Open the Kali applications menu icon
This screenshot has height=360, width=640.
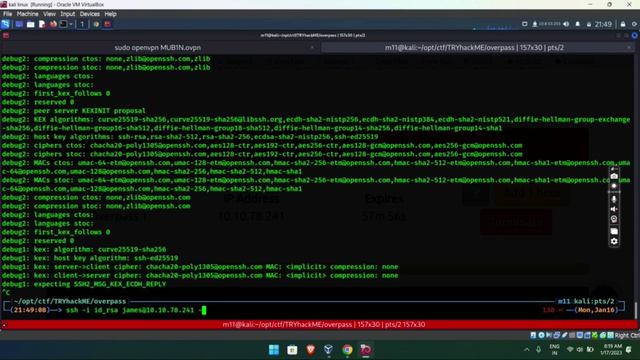pos(5,24)
